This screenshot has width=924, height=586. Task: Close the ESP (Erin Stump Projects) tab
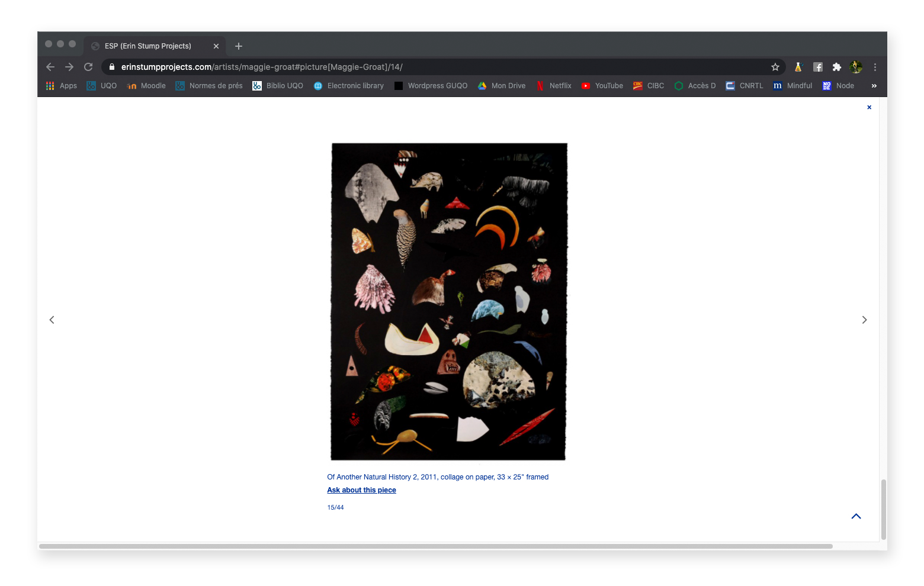pyautogui.click(x=216, y=46)
